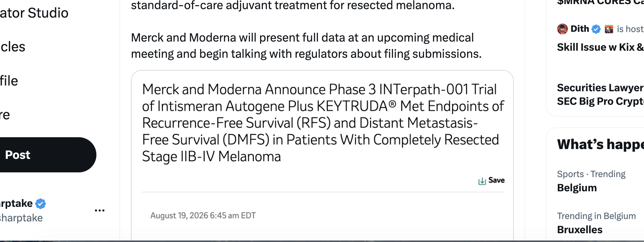
Task: Click Dith's round profile avatar
Action: point(562,29)
